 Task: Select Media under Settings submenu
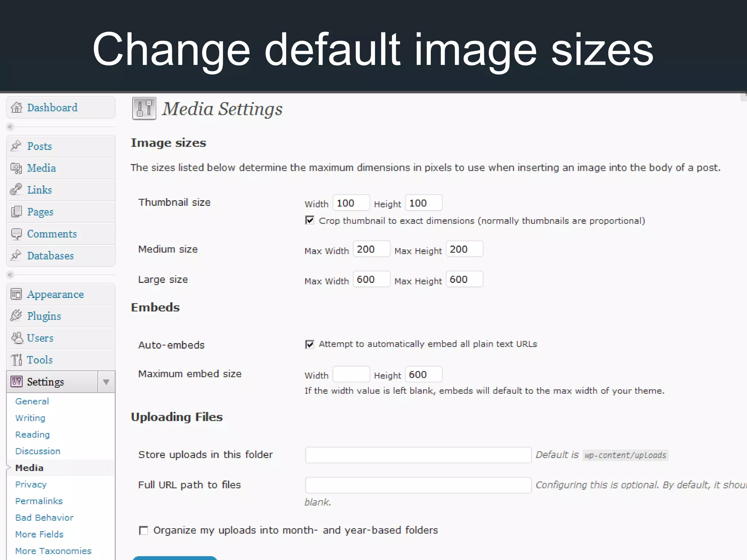pyautogui.click(x=29, y=468)
